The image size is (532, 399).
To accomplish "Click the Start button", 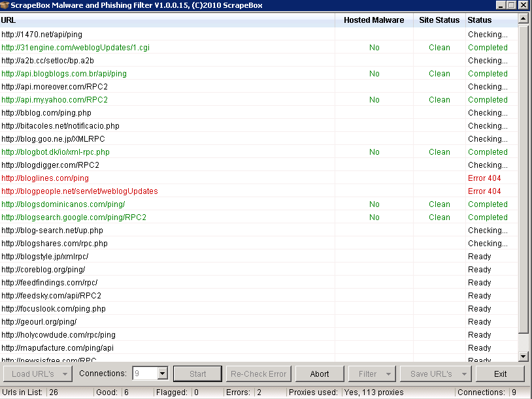I will pos(197,374).
